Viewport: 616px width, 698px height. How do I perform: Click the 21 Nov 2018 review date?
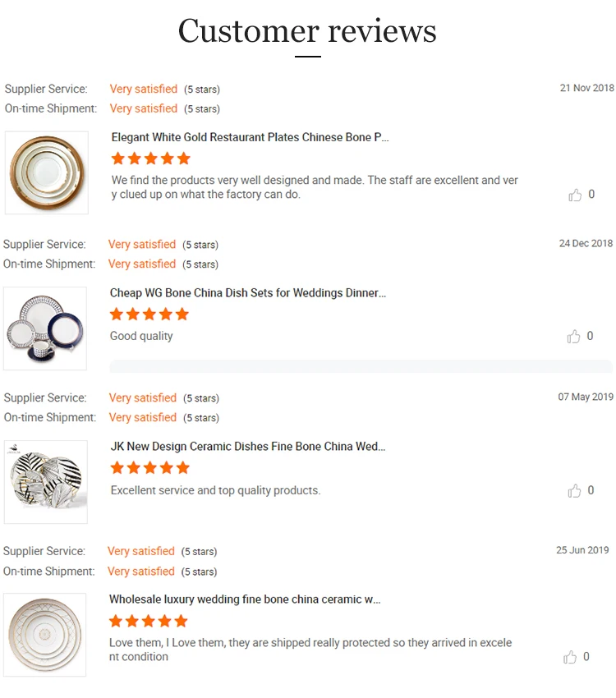(x=586, y=88)
